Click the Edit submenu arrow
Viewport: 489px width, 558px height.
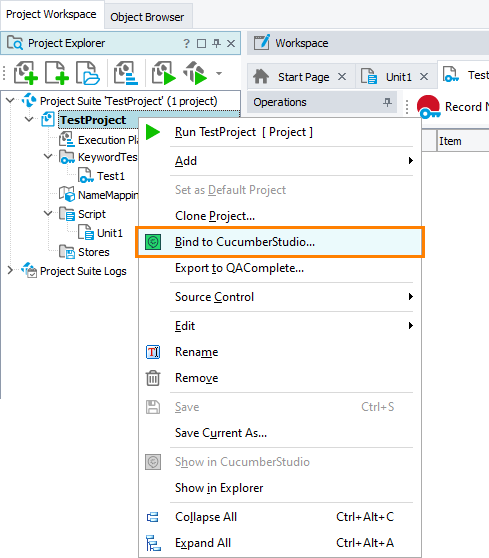click(411, 326)
